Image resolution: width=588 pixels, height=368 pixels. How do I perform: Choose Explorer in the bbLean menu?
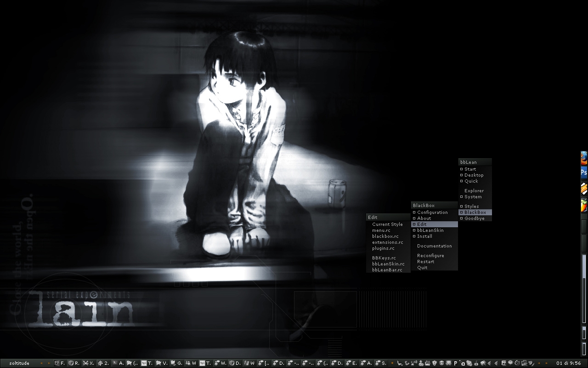point(475,191)
